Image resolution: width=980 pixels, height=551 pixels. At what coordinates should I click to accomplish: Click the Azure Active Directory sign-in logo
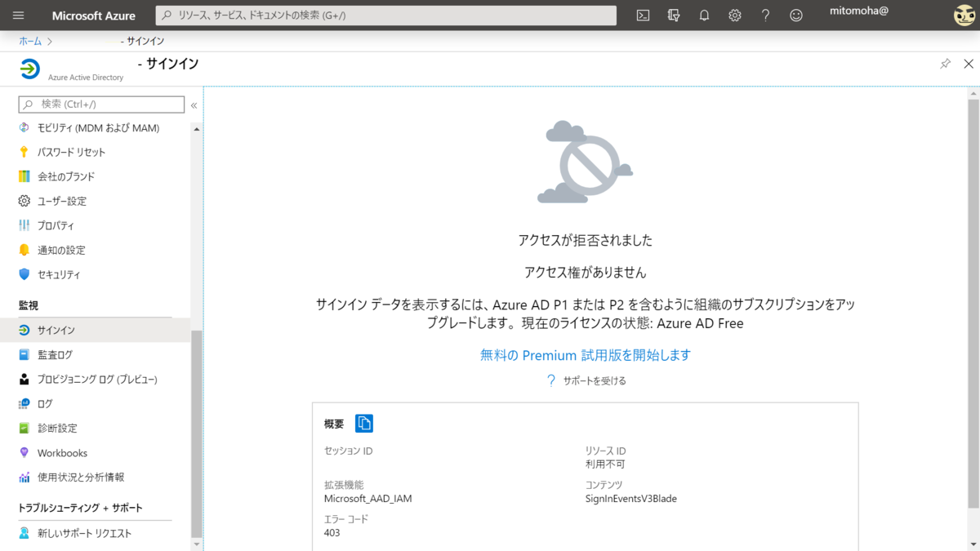(x=30, y=69)
